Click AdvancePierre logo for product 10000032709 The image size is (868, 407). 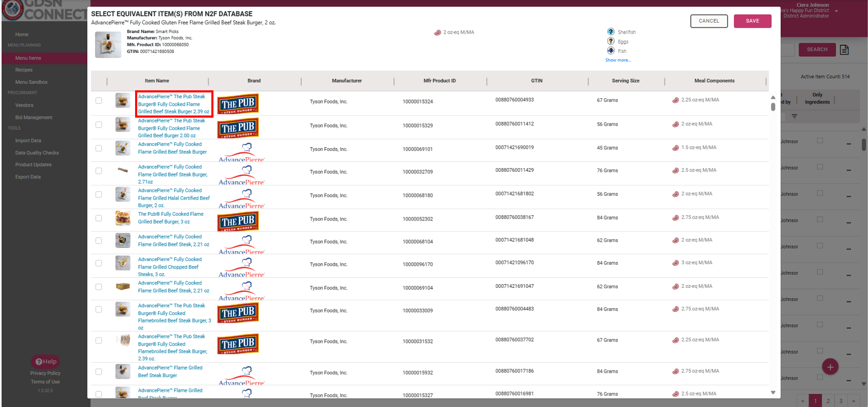point(242,175)
